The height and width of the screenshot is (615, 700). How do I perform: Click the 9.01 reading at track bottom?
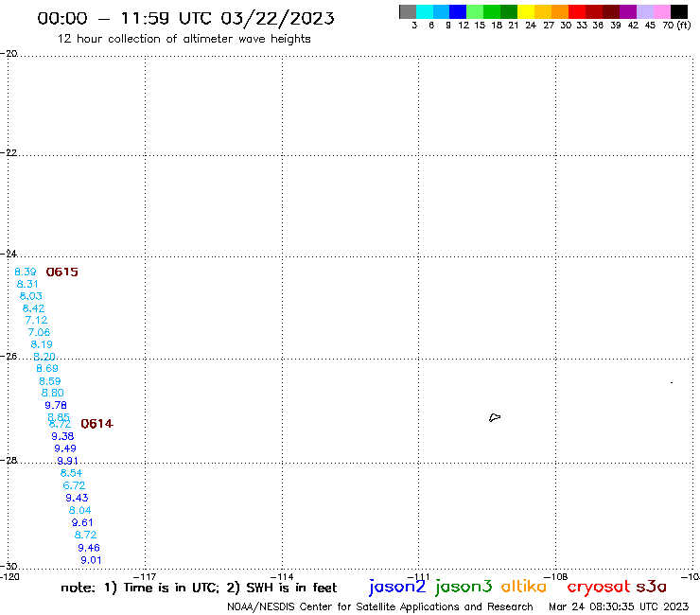(x=91, y=560)
